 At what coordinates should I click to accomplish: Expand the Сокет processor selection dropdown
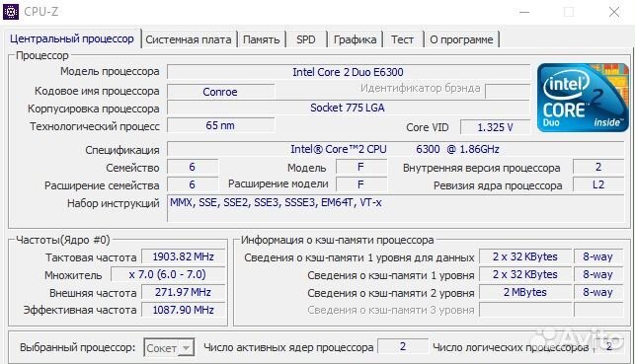(x=169, y=347)
